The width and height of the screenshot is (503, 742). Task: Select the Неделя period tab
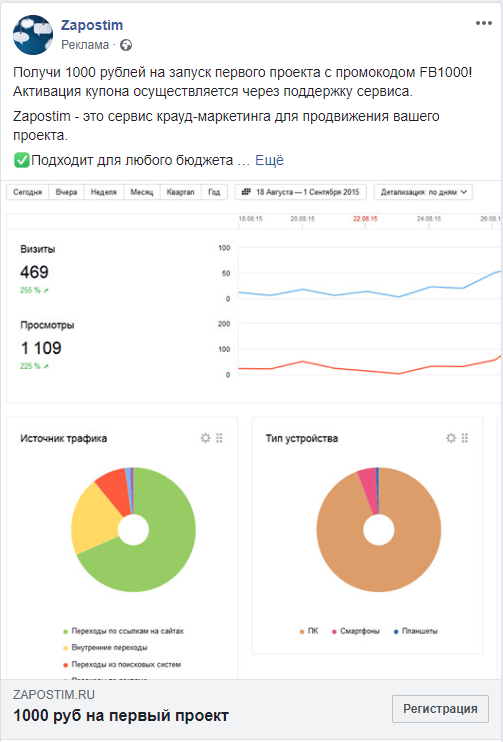104,192
